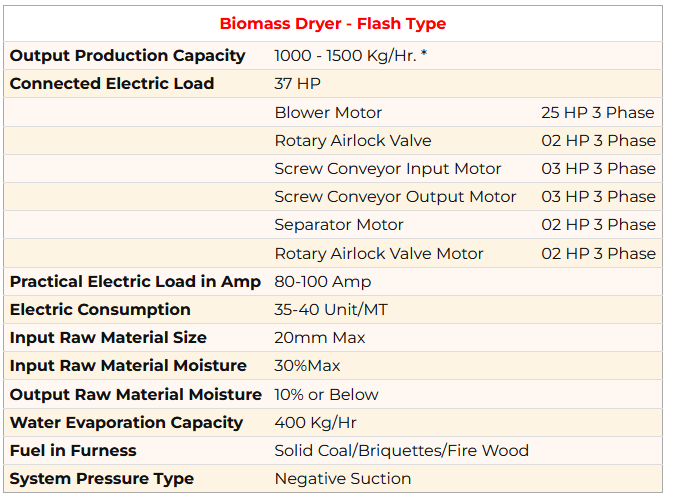Click the Water Evaporation Capacity label
The image size is (676, 502).
tap(126, 423)
